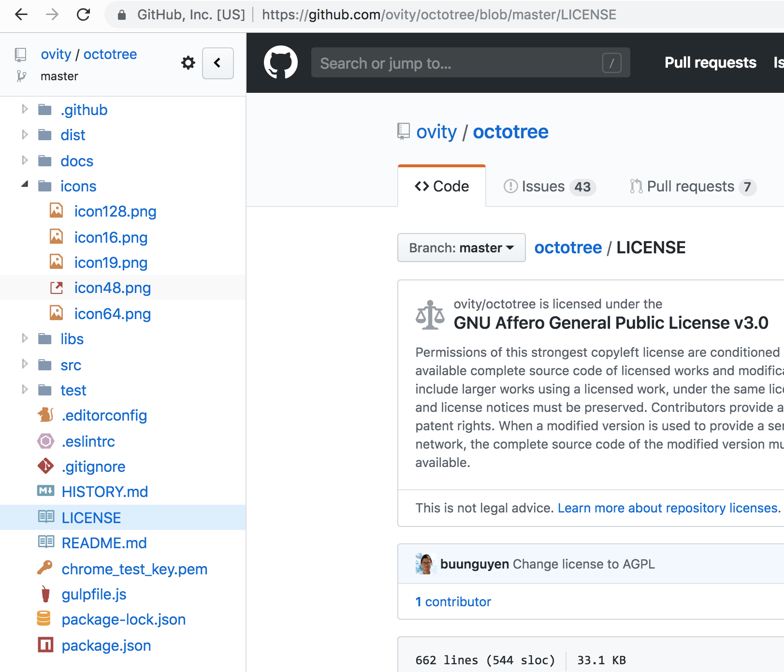
Task: Click the package.json npm icon
Action: 45,644
